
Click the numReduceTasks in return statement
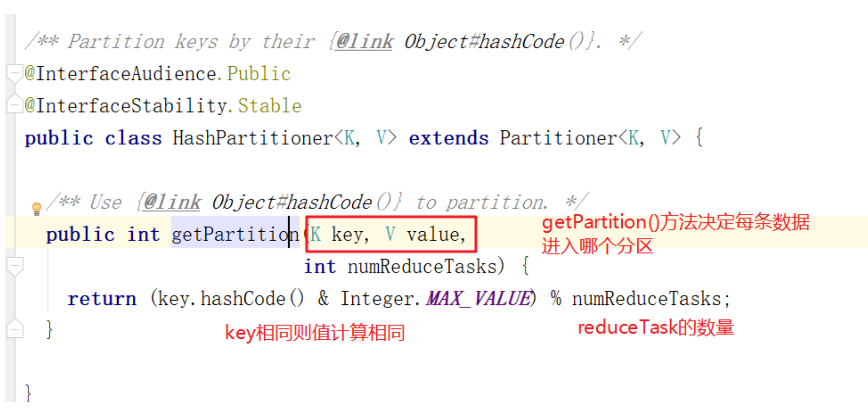click(646, 298)
